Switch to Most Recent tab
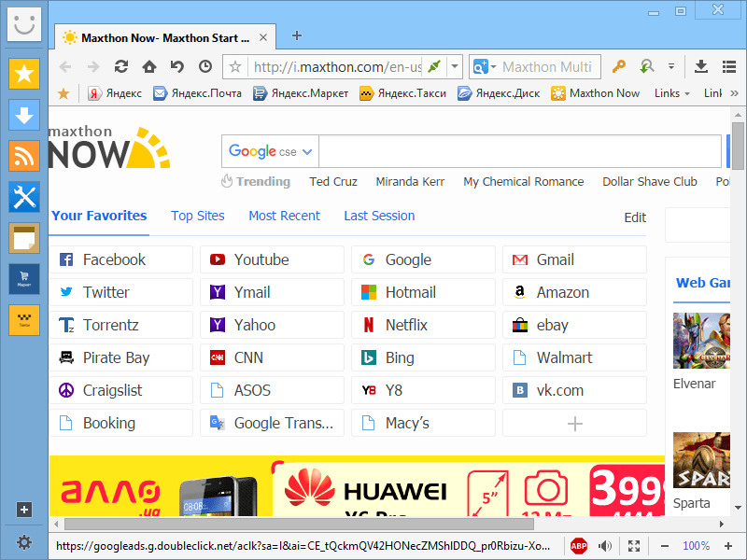This screenshot has width=747, height=560. 284,216
